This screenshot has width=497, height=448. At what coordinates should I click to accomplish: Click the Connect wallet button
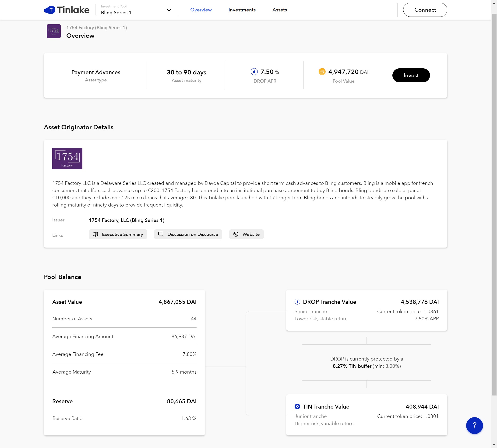tap(425, 10)
